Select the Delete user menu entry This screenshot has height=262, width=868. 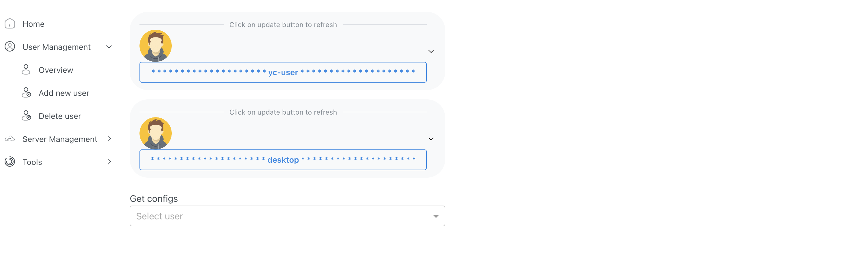[60, 116]
